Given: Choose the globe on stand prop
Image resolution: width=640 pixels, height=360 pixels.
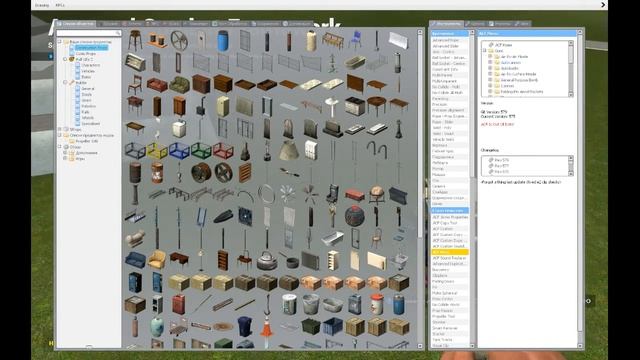Looking at the screenshot, I should click(x=377, y=195).
